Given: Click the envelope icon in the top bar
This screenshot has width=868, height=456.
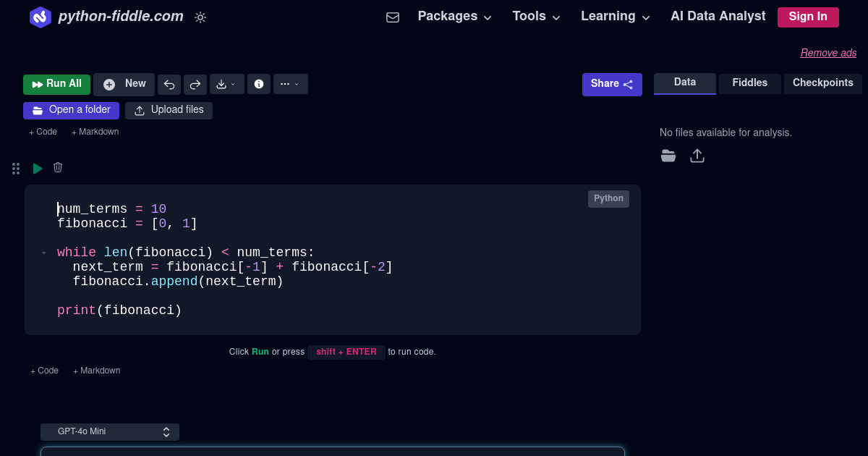Looking at the screenshot, I should click(x=393, y=17).
